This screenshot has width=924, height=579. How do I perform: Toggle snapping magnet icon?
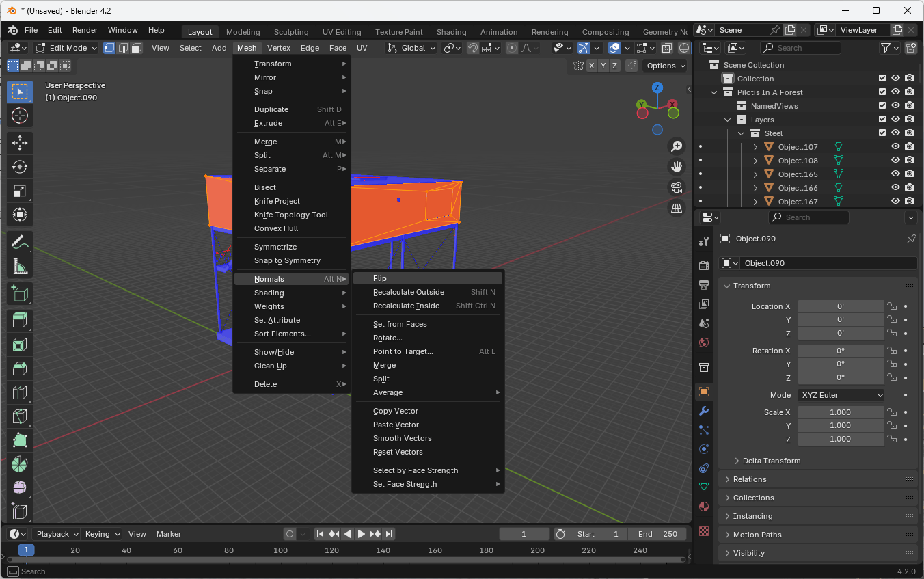(473, 48)
